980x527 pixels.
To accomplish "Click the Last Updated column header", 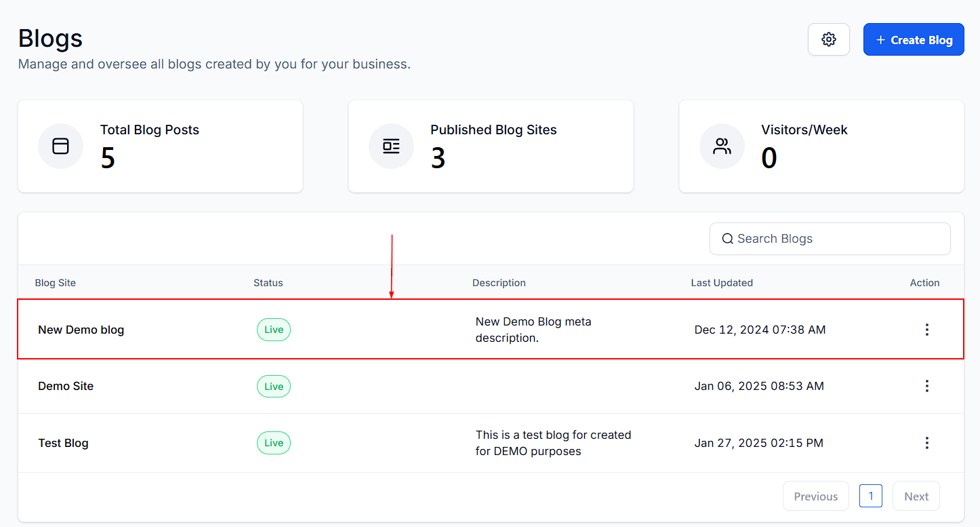I will click(722, 283).
